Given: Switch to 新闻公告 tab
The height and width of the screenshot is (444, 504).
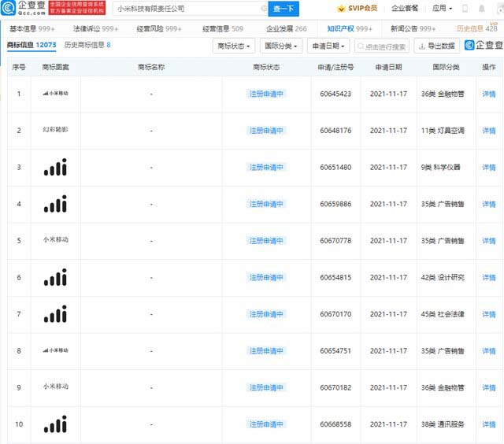Looking at the screenshot, I should point(413,29).
